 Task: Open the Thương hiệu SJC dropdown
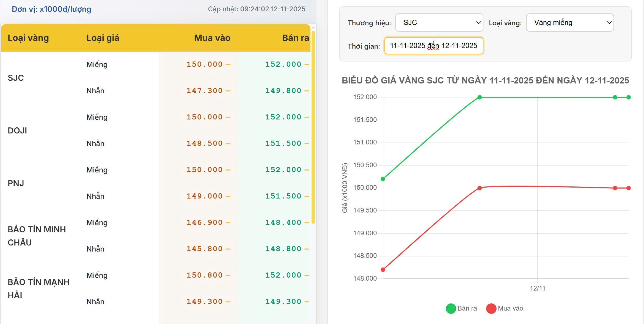(x=439, y=23)
